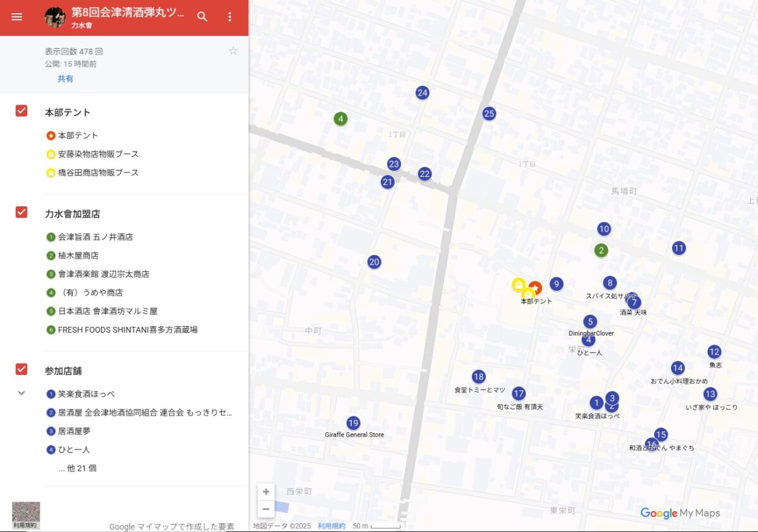
Task: Uncheck the 本部テント layer checkbox
Action: coord(21,111)
